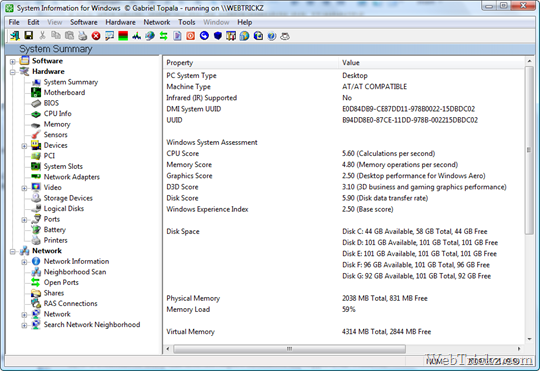Open the Tools menu
The height and width of the screenshot is (371, 540).
click(x=187, y=22)
